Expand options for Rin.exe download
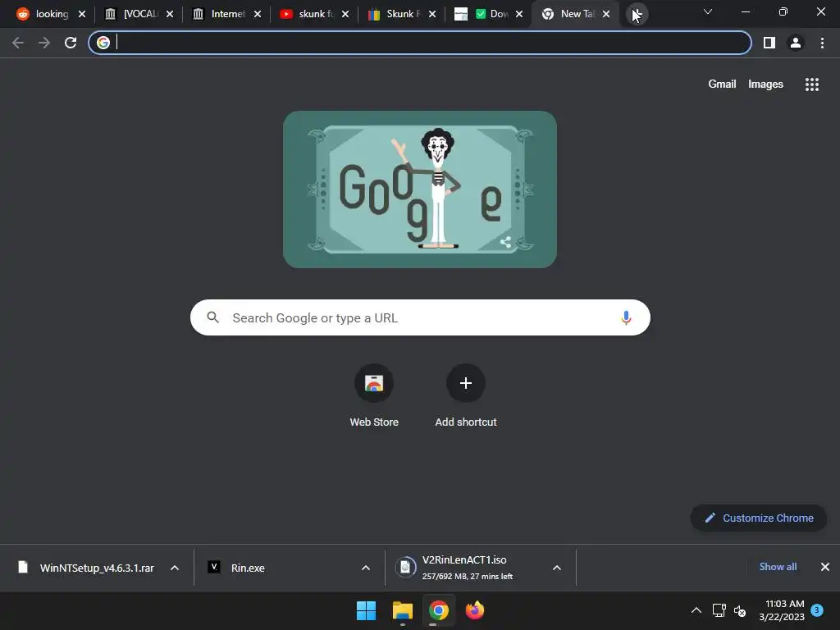 tap(366, 568)
